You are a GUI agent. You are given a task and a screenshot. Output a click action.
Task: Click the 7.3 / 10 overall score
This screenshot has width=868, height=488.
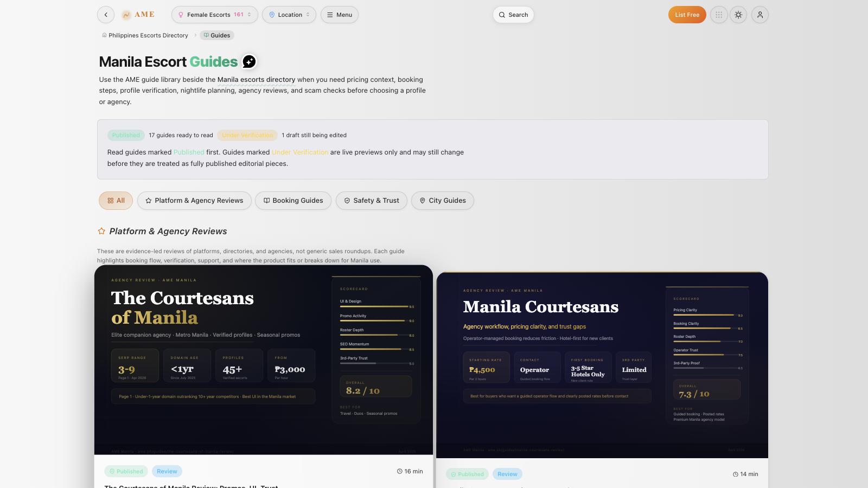(x=694, y=394)
